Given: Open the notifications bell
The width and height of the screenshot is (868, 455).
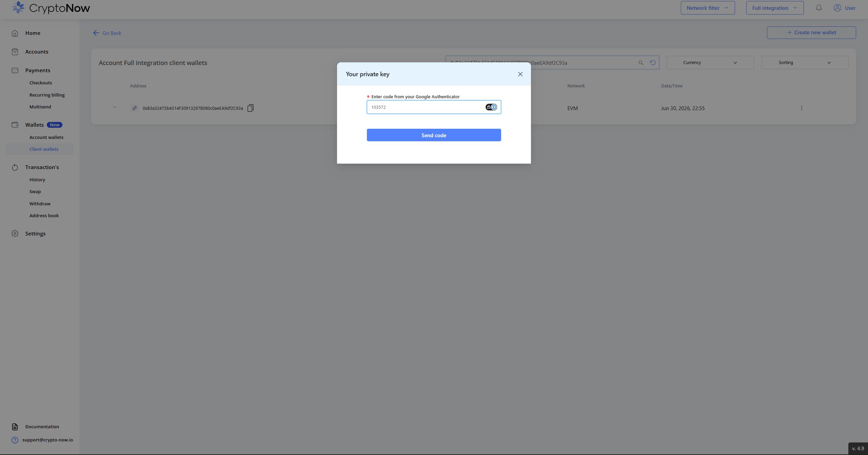Looking at the screenshot, I should [819, 8].
